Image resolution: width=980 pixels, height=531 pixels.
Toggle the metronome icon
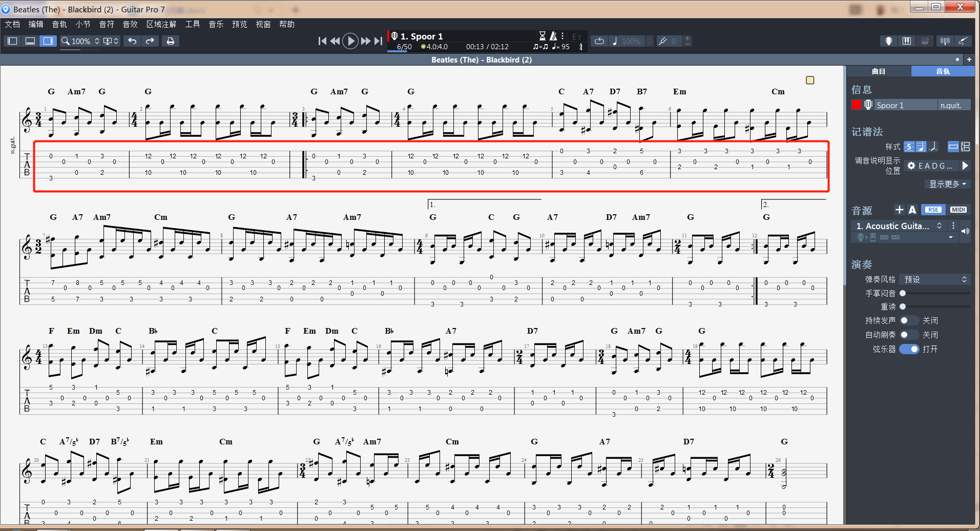point(553,36)
